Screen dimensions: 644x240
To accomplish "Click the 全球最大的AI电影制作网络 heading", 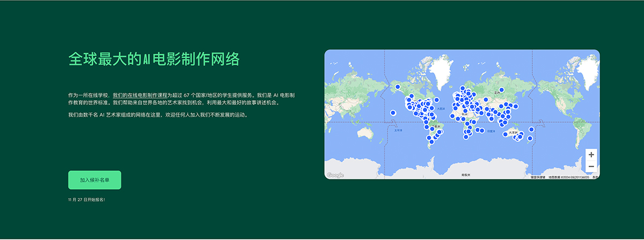I will 153,59.
